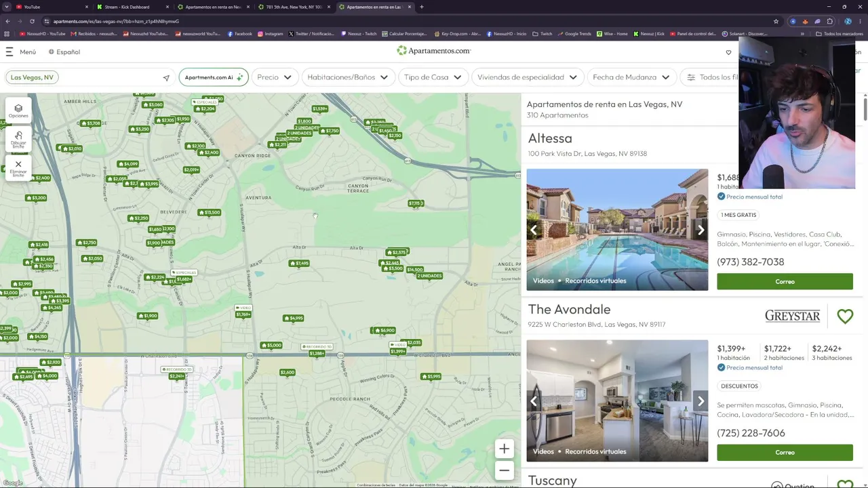Zoom out the map with minus button
This screenshot has width=868, height=488.
504,470
